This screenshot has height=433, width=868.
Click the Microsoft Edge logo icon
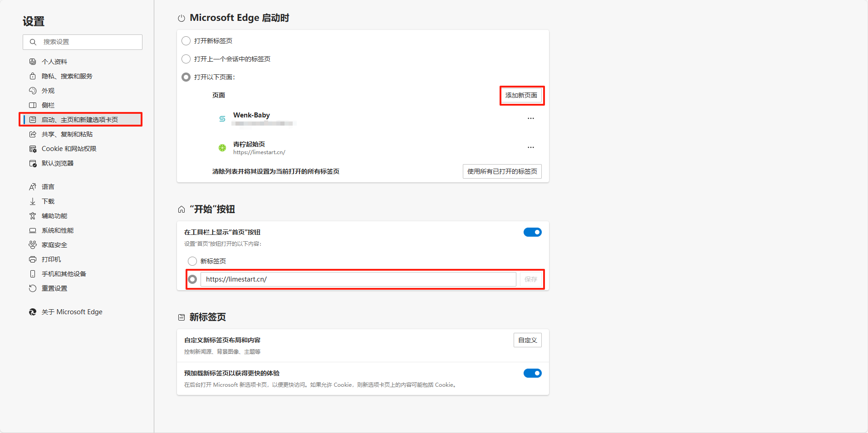click(x=33, y=312)
